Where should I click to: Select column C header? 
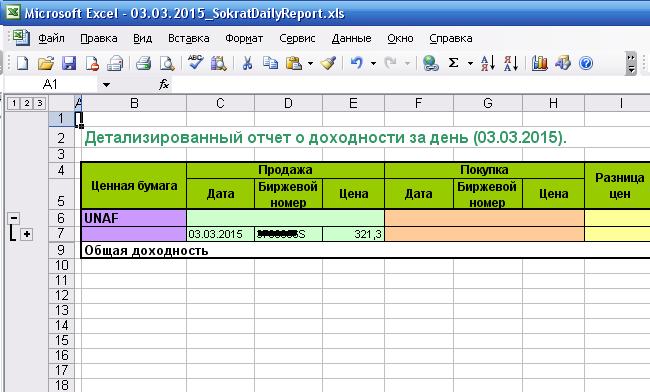coord(221,103)
